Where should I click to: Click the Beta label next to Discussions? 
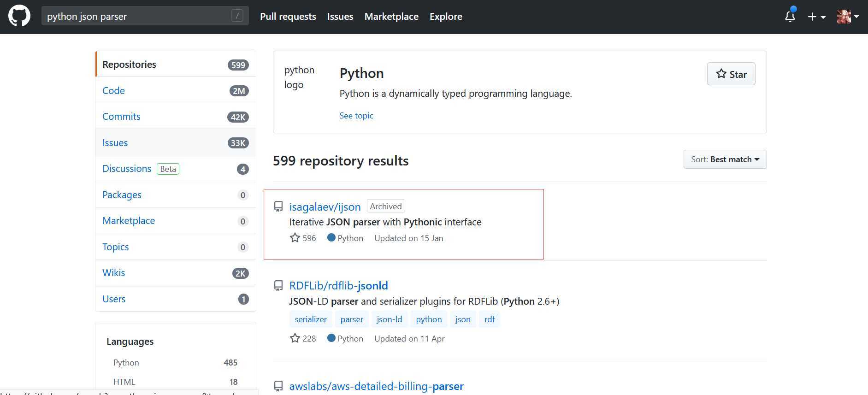click(x=168, y=169)
